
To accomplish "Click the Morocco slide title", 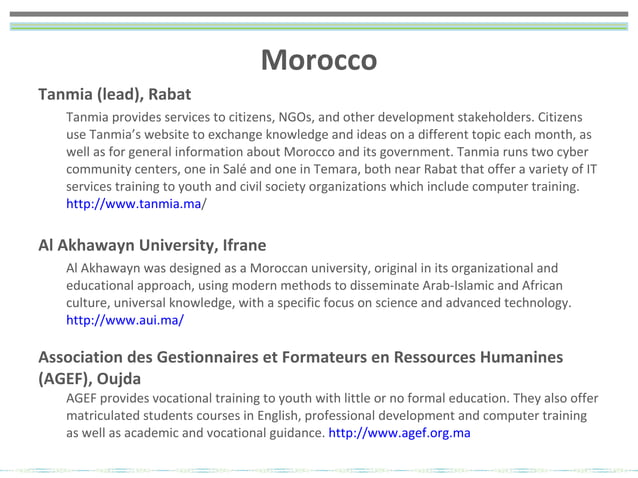I will [319, 60].
